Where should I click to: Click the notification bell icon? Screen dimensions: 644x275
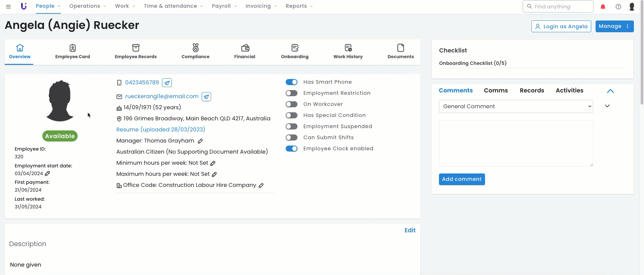click(x=603, y=7)
